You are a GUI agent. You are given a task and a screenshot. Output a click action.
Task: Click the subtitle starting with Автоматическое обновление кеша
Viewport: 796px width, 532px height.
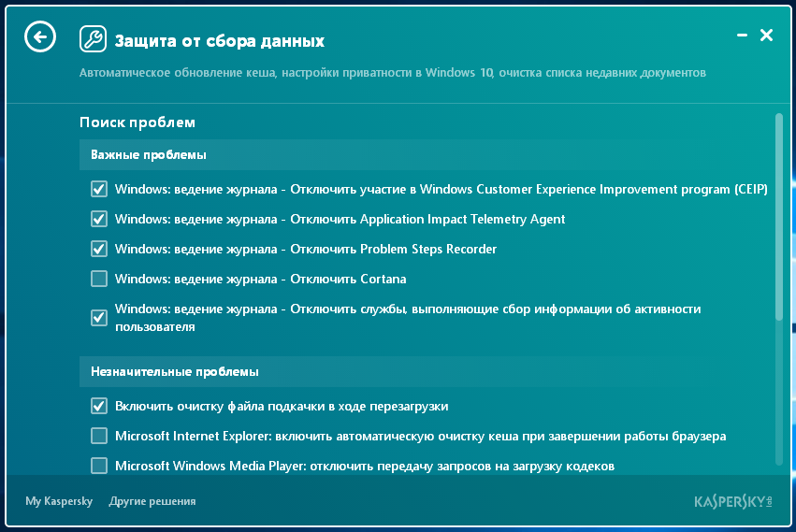tap(393, 73)
